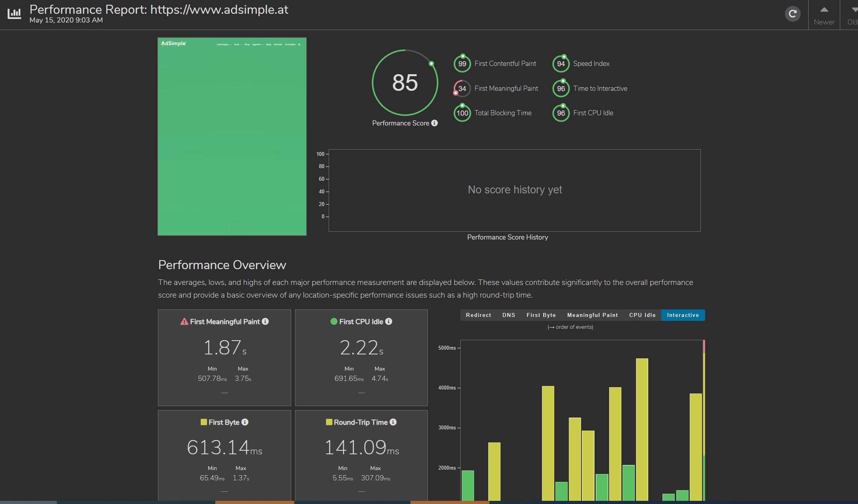Click First CPU Idle info icon
Image resolution: width=858 pixels, height=504 pixels.
pos(389,321)
